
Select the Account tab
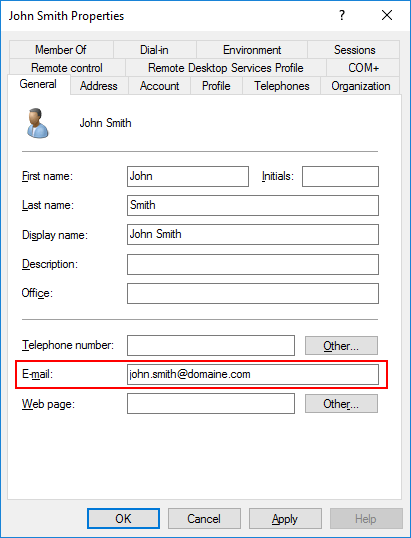coord(159,85)
